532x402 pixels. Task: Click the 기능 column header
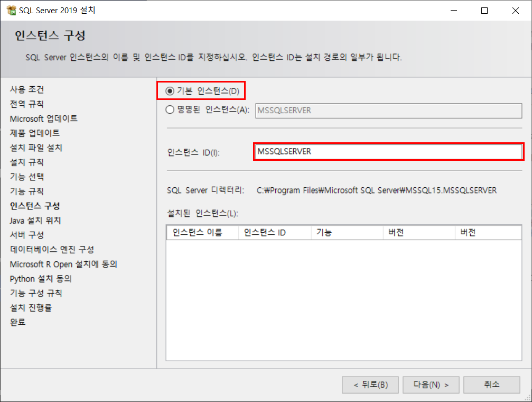point(347,232)
